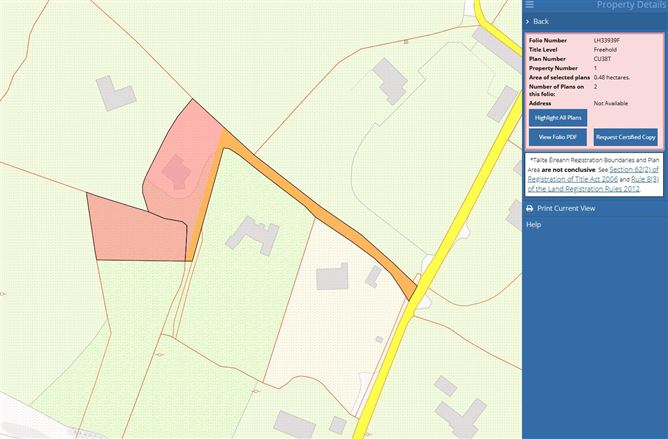Click Request Certified Copy
This screenshot has width=668, height=439.
(625, 136)
